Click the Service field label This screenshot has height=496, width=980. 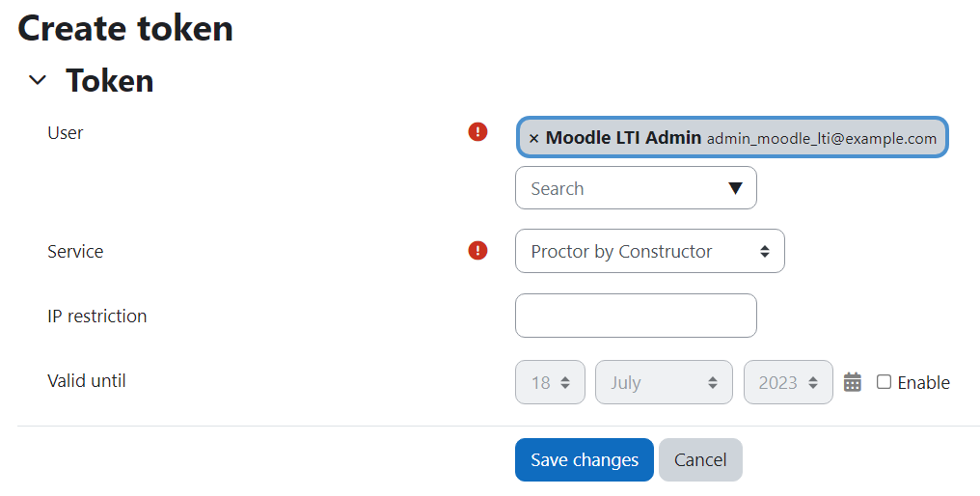pyautogui.click(x=75, y=251)
